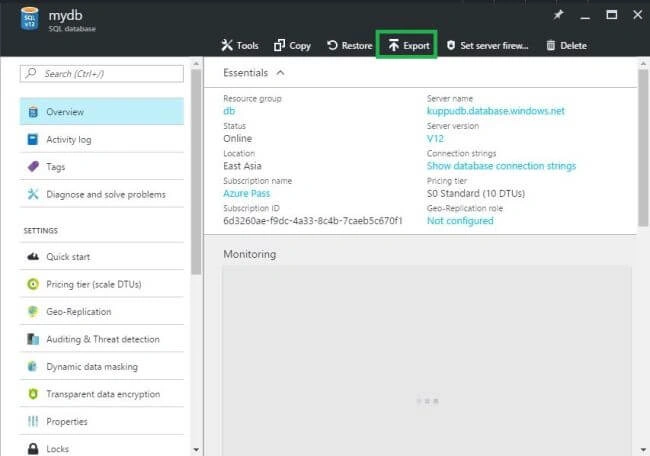Pin the blade with the pin icon
Screen dimensions: 650x456
click(558, 15)
